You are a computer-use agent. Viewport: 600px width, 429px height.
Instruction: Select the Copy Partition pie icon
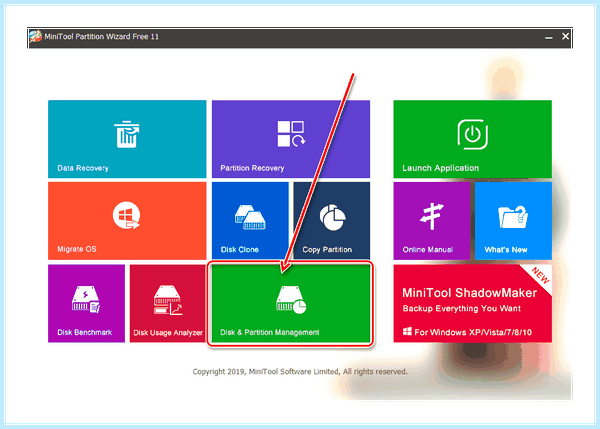point(333,217)
